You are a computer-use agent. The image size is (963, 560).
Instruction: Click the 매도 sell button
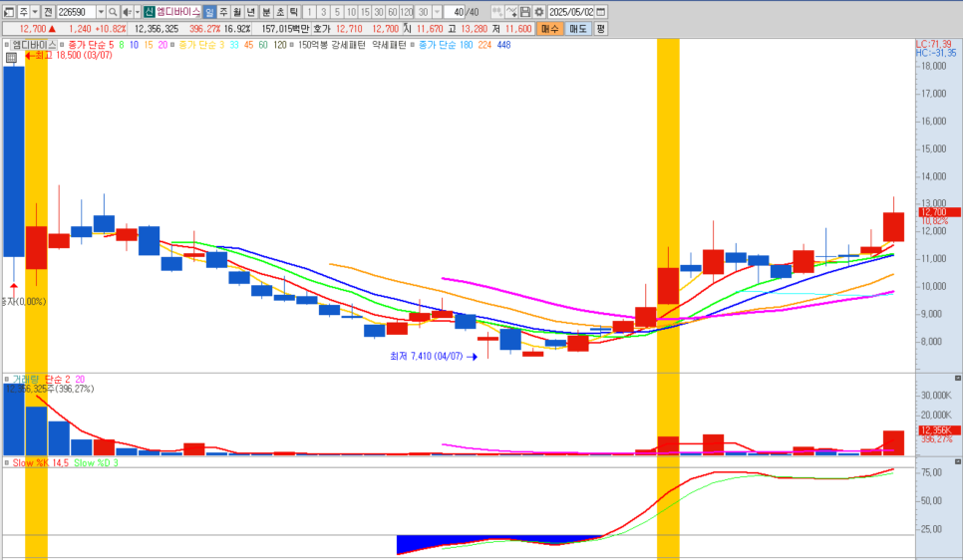pyautogui.click(x=578, y=28)
